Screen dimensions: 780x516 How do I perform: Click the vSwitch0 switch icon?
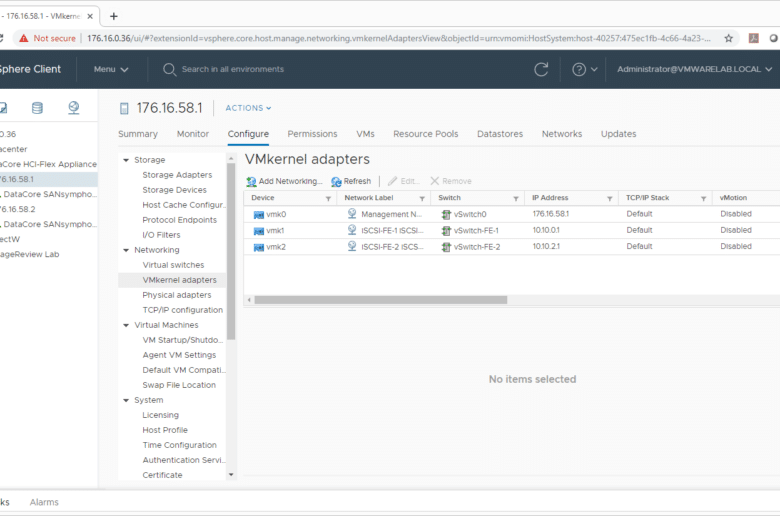tap(446, 214)
